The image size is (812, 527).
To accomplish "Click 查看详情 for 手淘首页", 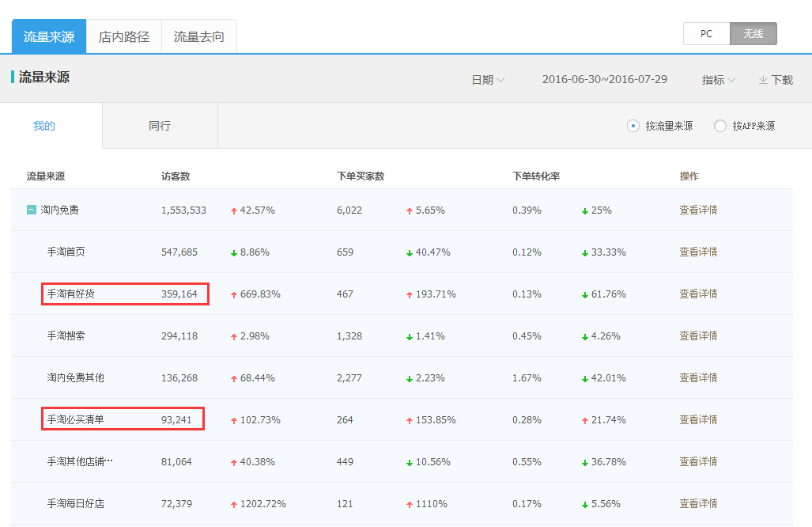I will pos(699,252).
